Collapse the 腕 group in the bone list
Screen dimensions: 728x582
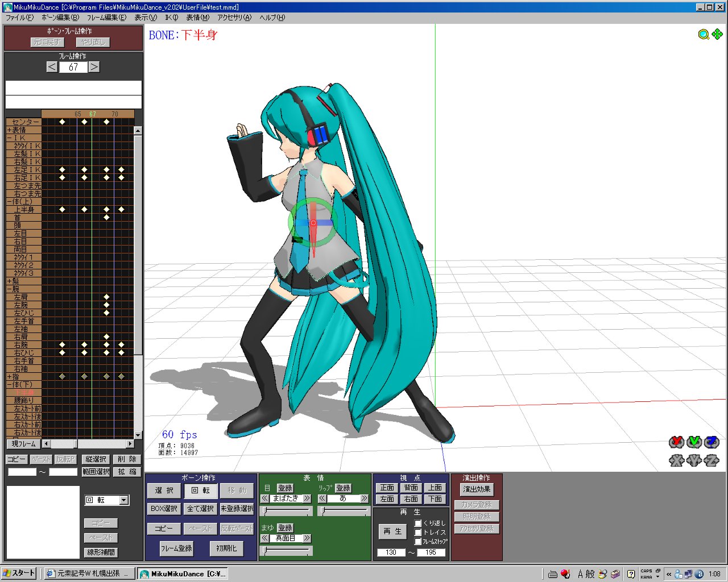coord(9,289)
